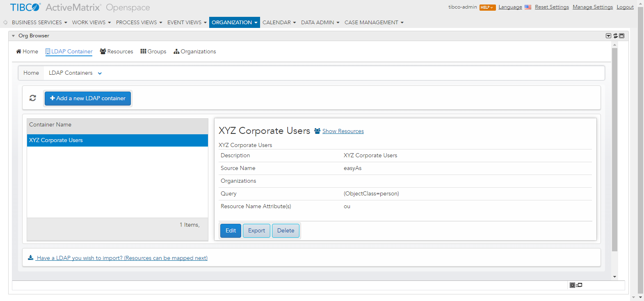Open the orange HELP dropdown
Screen dimensions: 644x301
coord(487,7)
